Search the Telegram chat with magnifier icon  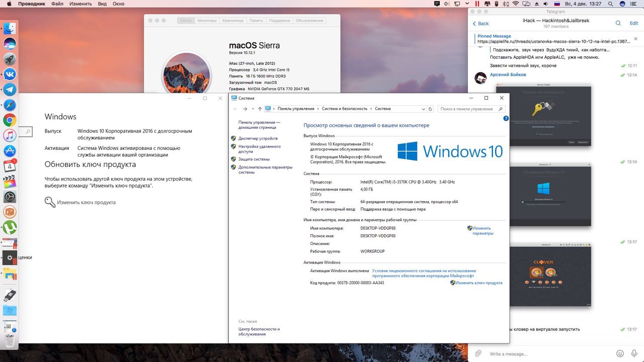point(618,23)
